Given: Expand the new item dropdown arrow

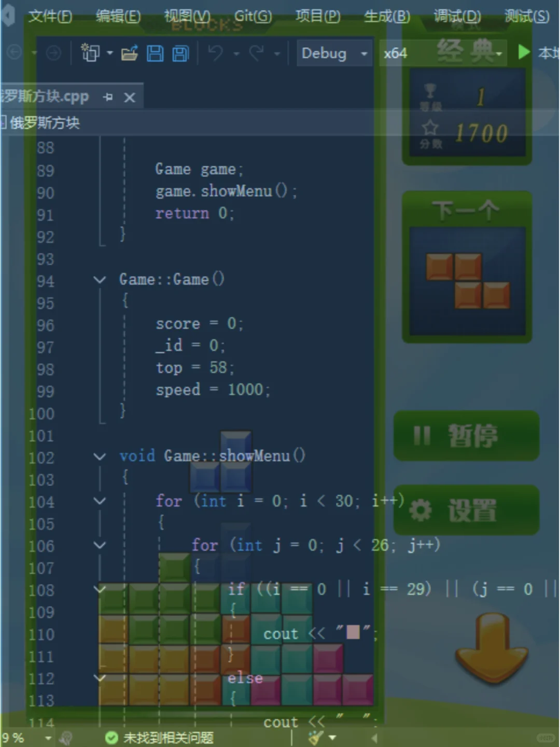Looking at the screenshot, I should (109, 53).
